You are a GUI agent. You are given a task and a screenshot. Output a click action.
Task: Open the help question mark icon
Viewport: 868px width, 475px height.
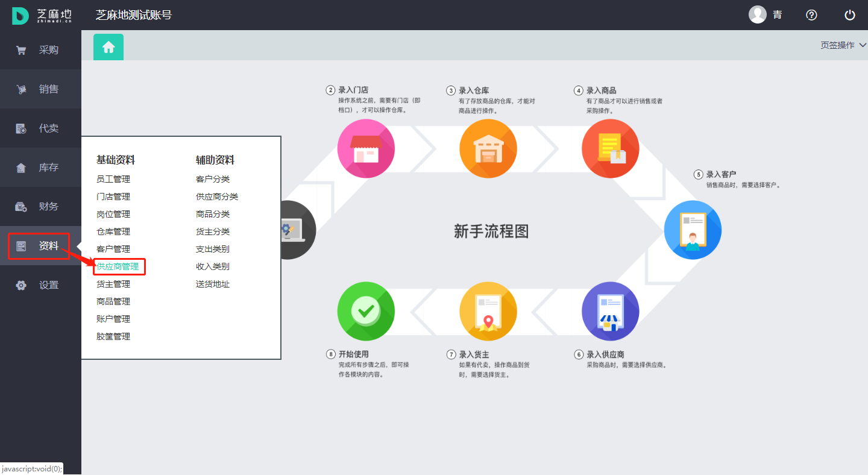[x=811, y=15]
